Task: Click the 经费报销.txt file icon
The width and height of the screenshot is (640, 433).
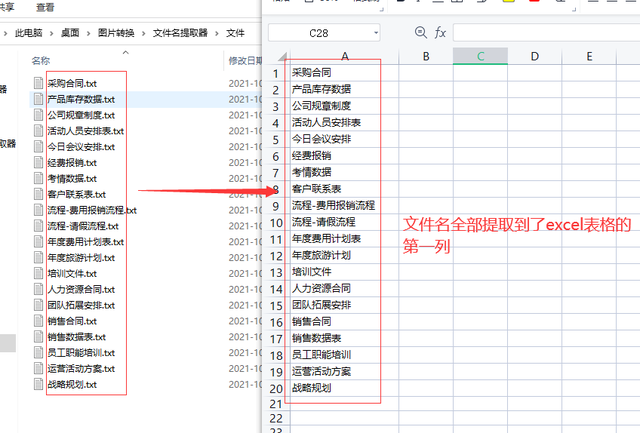Action: pos(39,162)
